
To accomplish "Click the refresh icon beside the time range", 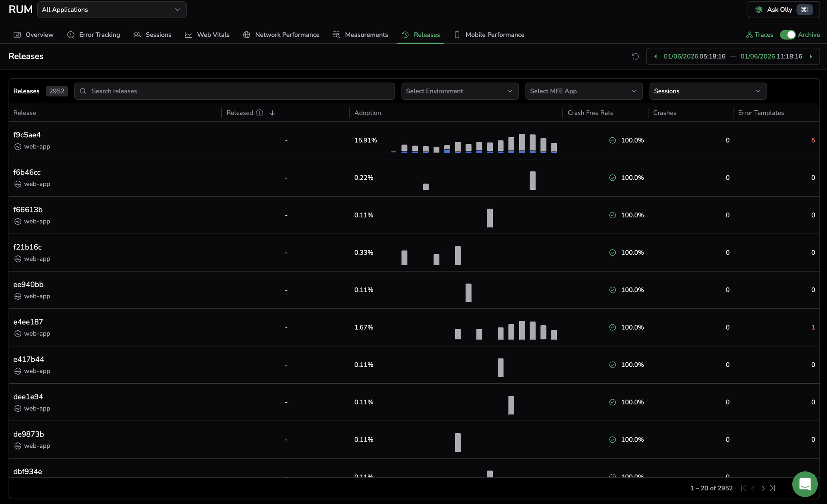I will pyautogui.click(x=635, y=56).
